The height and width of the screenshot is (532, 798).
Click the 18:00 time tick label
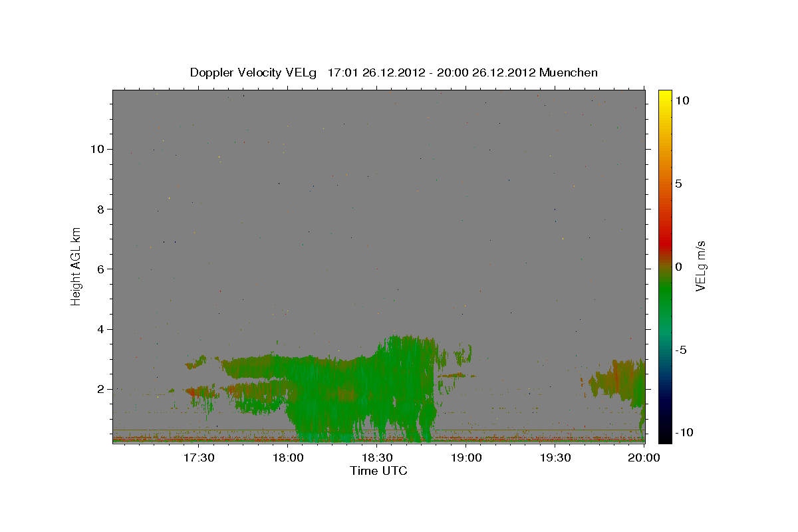point(287,458)
